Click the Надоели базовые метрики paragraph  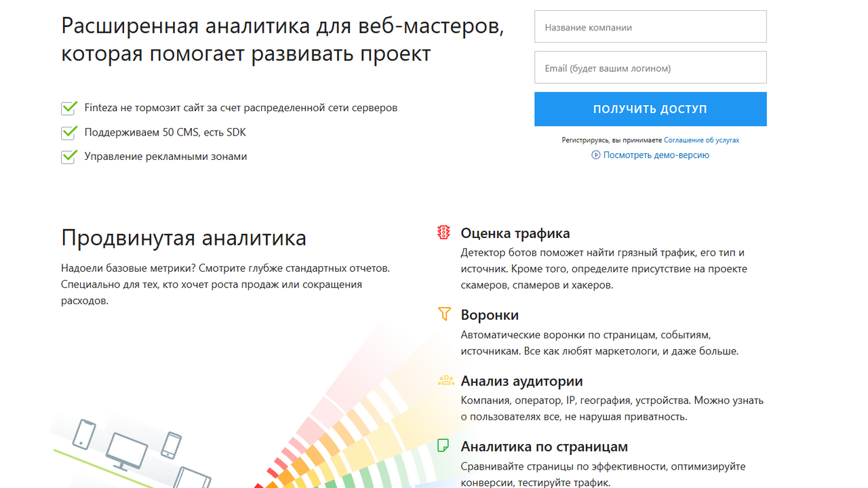[x=226, y=285]
